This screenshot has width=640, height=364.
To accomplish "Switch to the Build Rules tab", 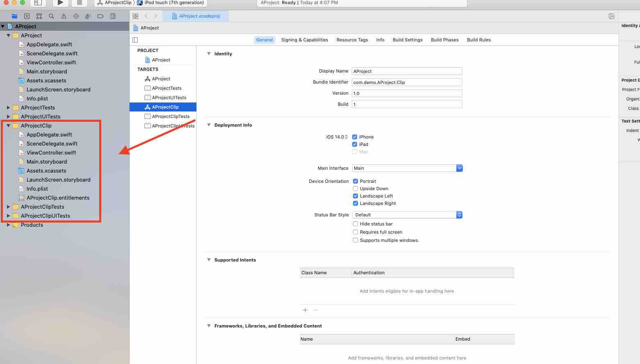I will [479, 40].
